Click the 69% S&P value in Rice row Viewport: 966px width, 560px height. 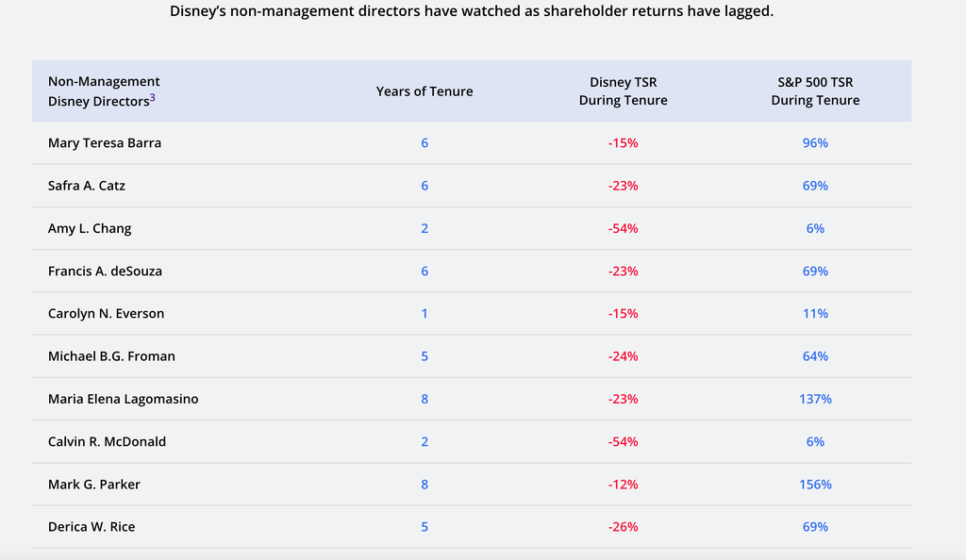coord(815,527)
